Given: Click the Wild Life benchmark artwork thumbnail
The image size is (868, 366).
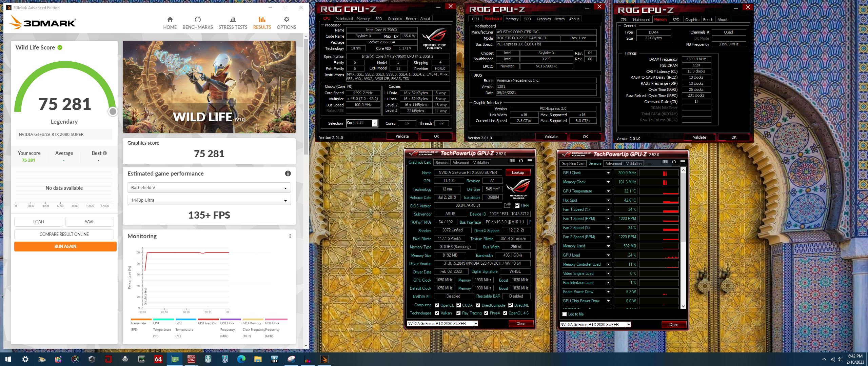Looking at the screenshot, I should pos(209,87).
